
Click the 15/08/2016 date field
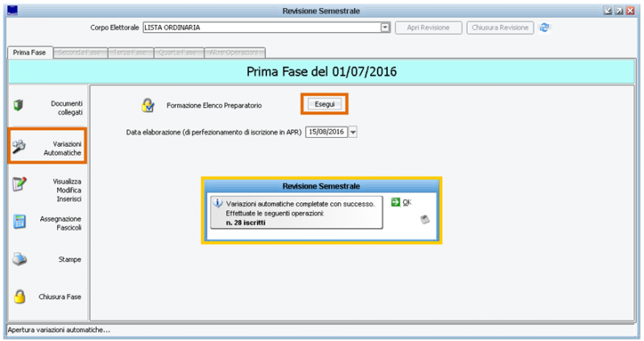point(327,132)
